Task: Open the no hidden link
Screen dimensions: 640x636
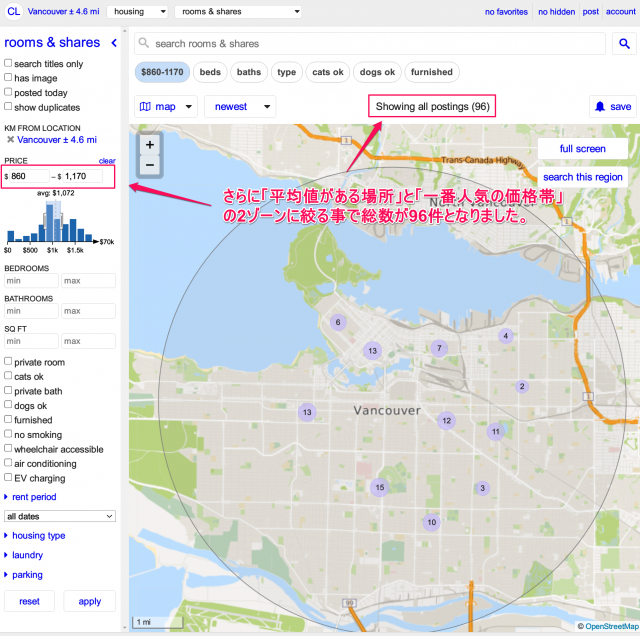Action: tap(556, 12)
